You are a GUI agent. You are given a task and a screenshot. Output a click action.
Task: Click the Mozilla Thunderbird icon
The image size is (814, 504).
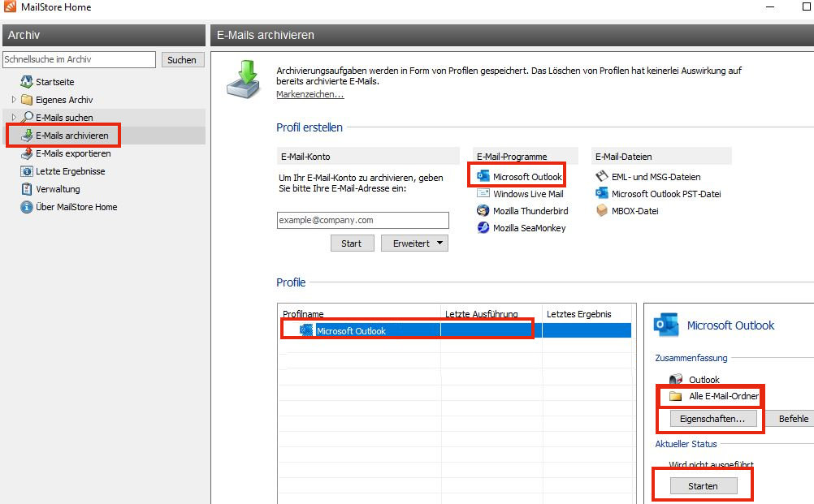pos(483,210)
